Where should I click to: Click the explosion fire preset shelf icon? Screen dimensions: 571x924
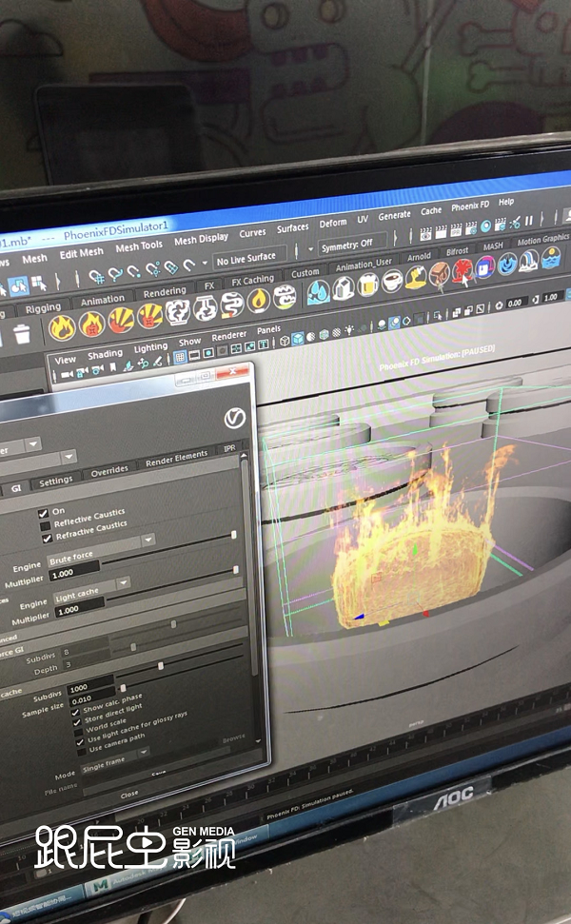click(x=120, y=319)
